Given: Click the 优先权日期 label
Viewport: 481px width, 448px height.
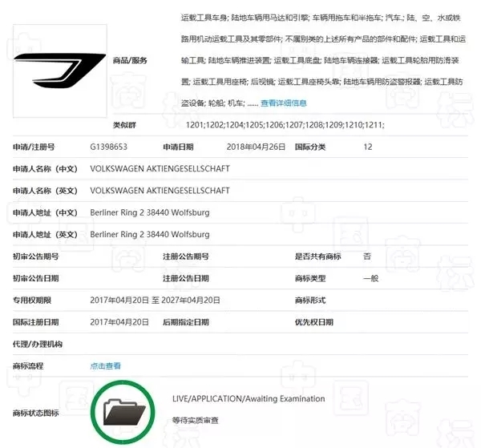Looking at the screenshot, I should [313, 322].
